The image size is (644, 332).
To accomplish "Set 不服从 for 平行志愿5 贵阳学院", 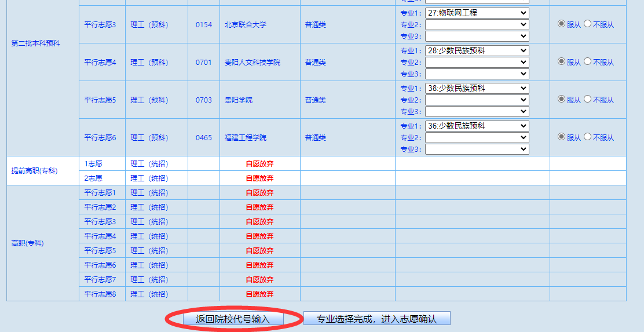I will tap(587, 99).
